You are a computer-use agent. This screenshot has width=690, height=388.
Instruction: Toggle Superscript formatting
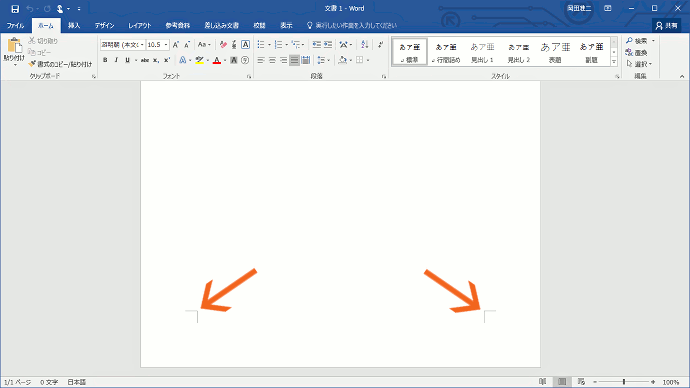pyautogui.click(x=167, y=60)
